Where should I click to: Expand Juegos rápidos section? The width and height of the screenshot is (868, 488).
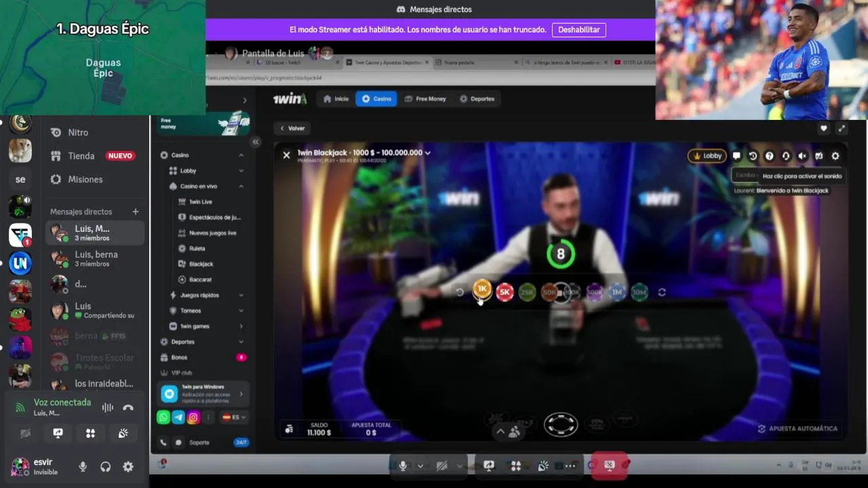click(x=241, y=296)
